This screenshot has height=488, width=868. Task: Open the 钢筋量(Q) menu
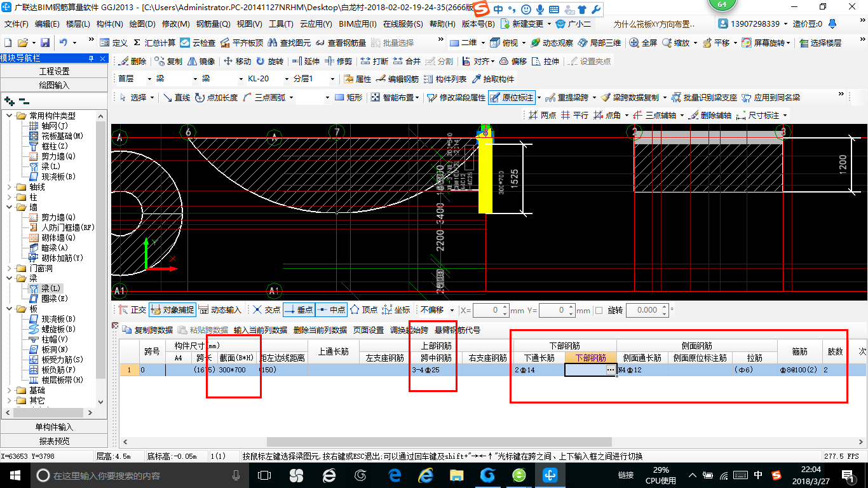(213, 24)
